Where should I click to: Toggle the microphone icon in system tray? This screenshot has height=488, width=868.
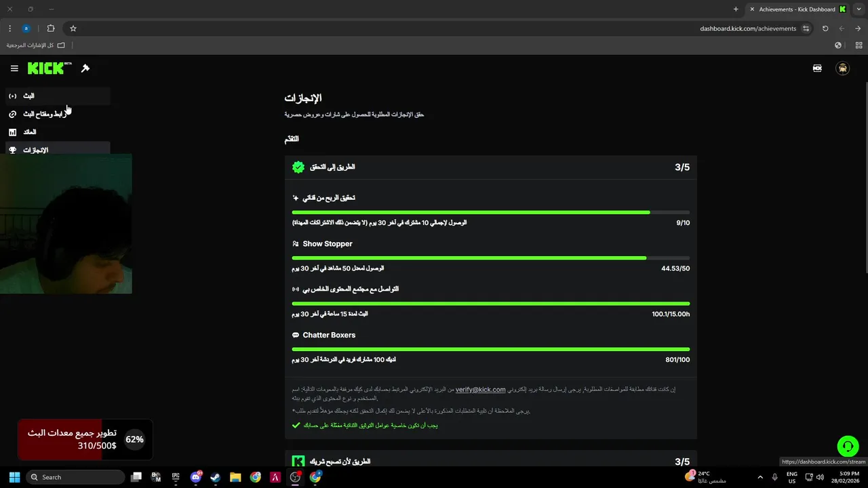[x=774, y=477]
